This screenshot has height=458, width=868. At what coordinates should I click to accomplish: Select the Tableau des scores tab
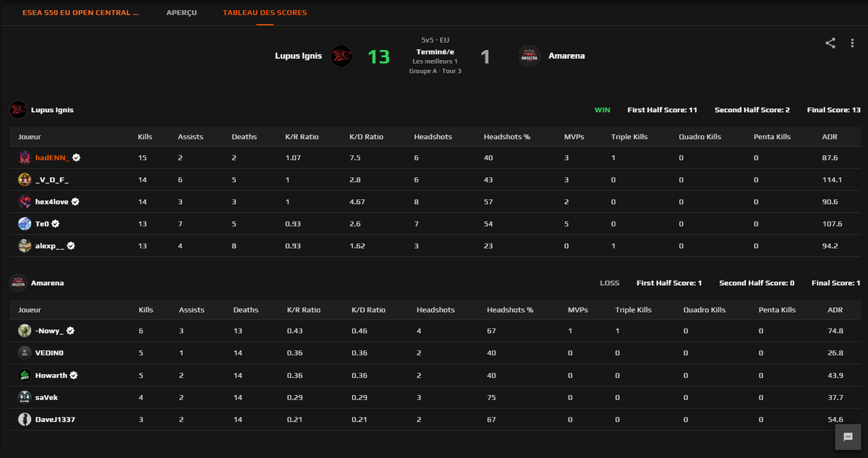[265, 13]
